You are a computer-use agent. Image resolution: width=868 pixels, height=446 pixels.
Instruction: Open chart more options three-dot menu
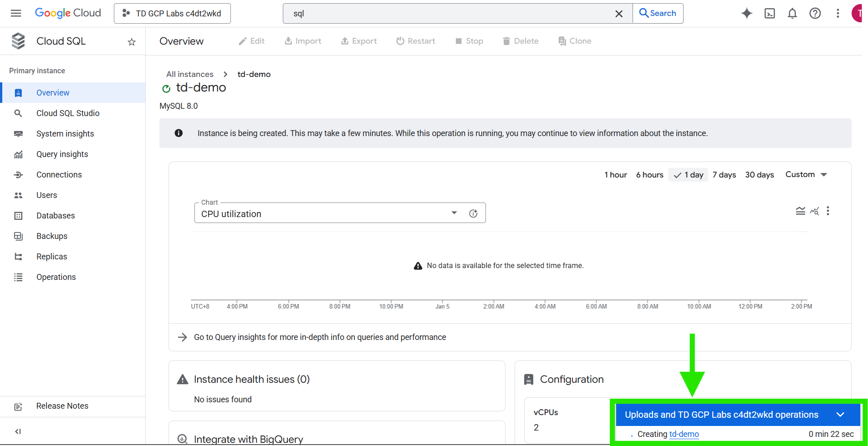click(828, 211)
